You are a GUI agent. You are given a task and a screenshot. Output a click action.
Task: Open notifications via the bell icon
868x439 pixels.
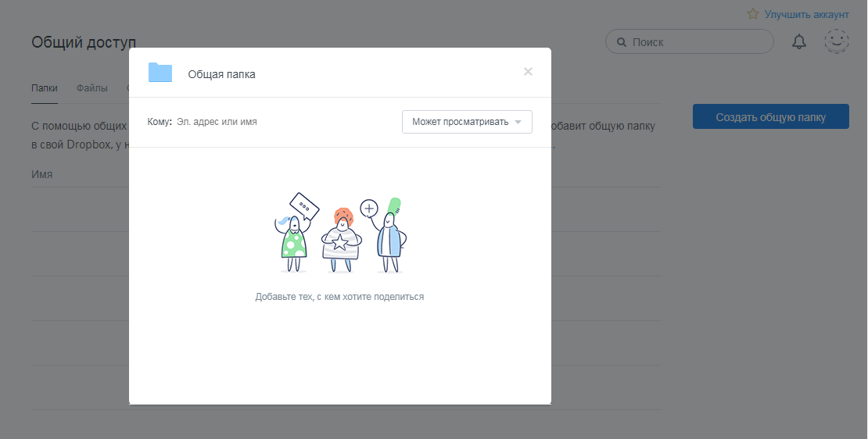(798, 42)
